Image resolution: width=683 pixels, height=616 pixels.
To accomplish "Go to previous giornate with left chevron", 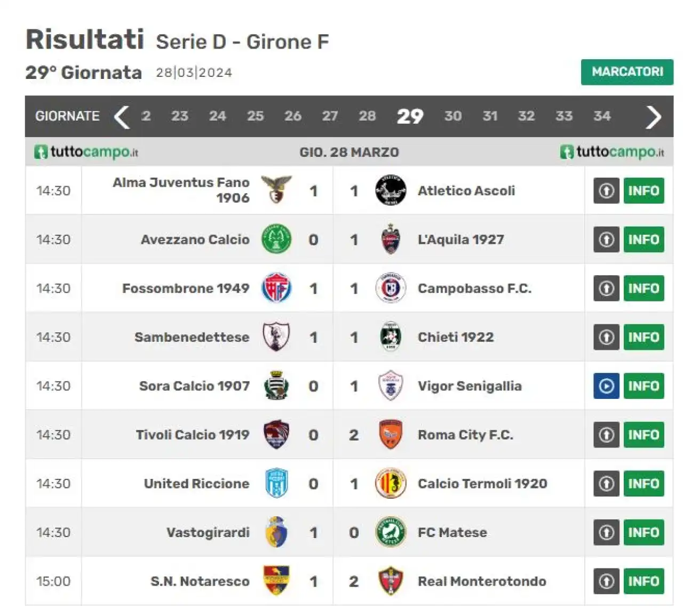I will coord(122,117).
